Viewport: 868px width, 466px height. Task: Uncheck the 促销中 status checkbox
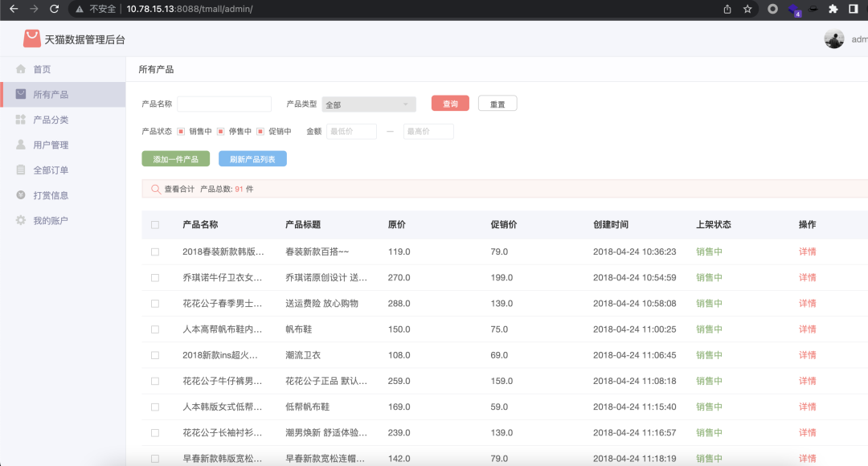coord(260,131)
